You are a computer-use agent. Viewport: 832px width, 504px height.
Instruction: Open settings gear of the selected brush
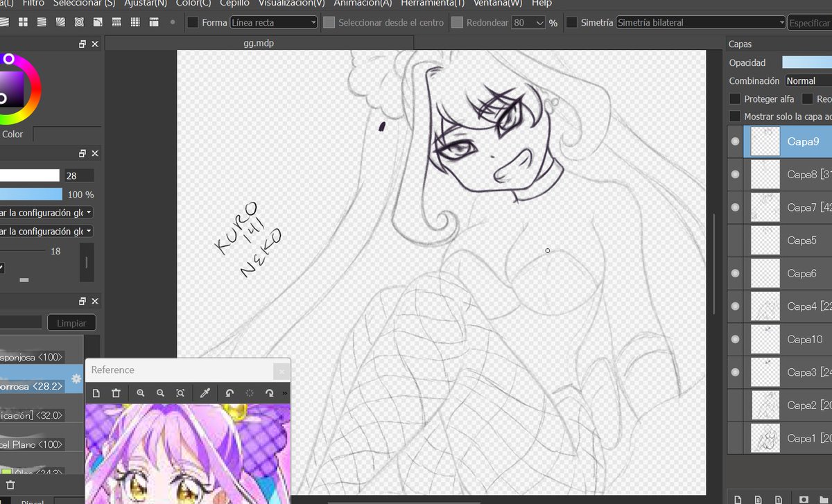pos(76,379)
